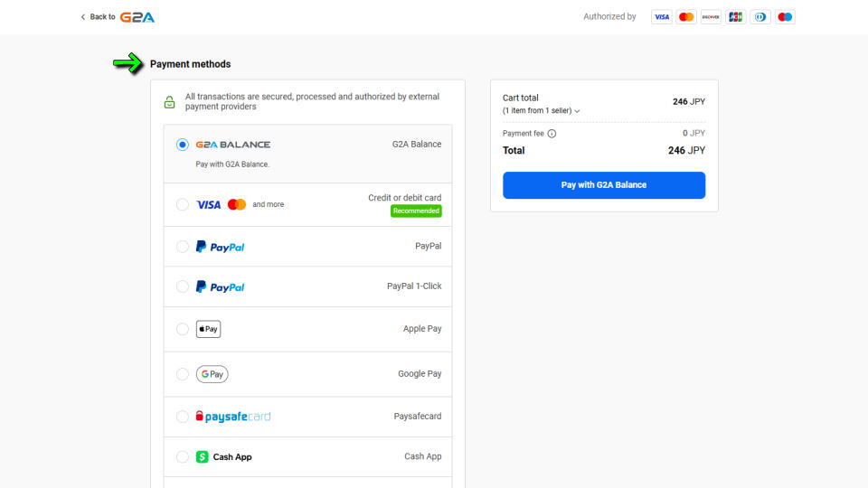Click the Apple Pay logo
This screenshot has height=488, width=868.
coord(208,329)
